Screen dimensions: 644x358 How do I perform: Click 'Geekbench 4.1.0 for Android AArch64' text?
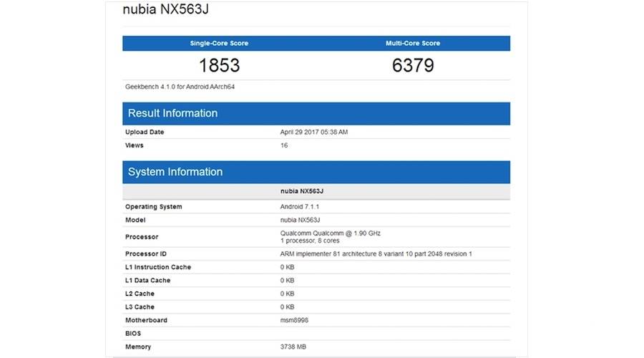[x=180, y=87]
